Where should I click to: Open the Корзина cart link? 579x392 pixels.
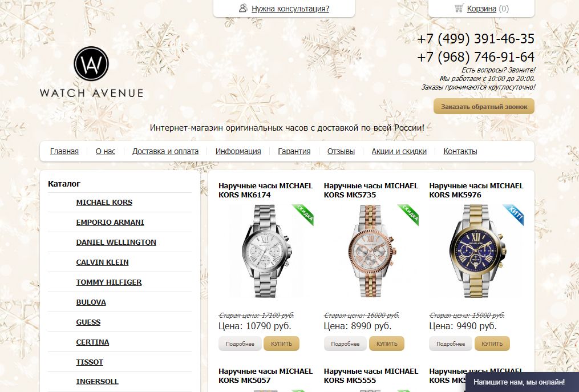[481, 9]
